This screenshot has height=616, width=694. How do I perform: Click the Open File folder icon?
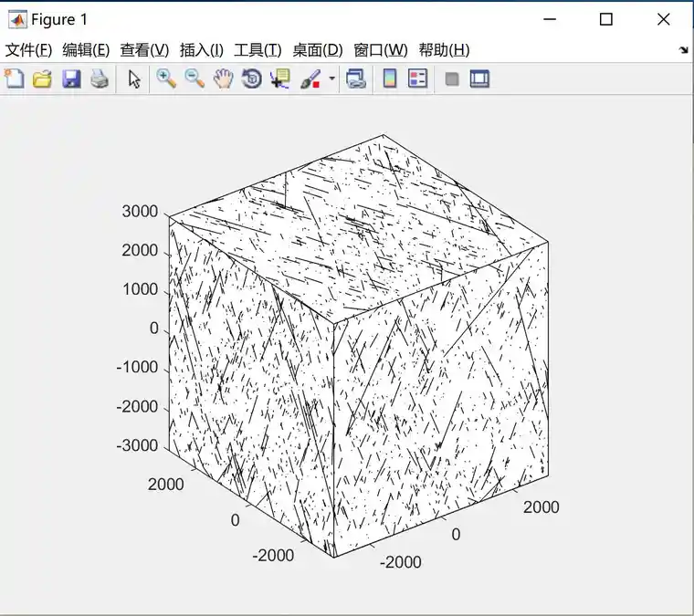click(43, 79)
